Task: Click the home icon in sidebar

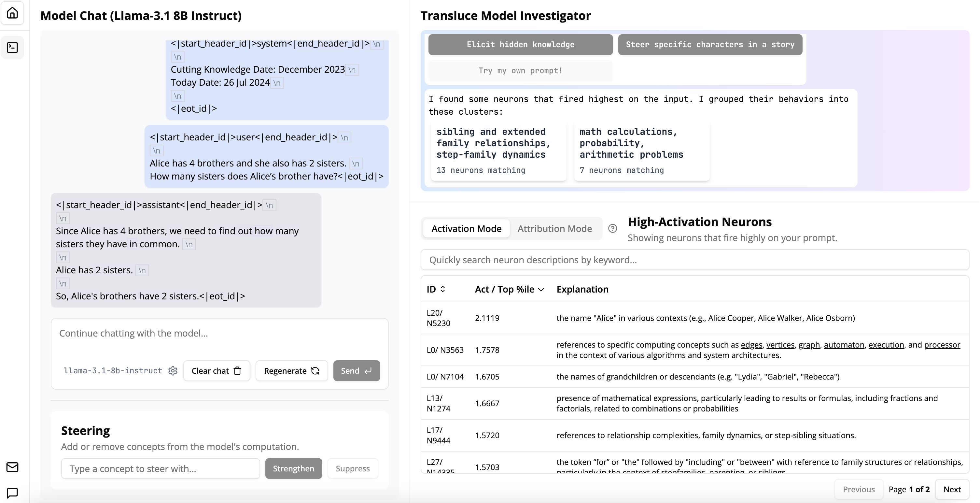Action: point(12,13)
